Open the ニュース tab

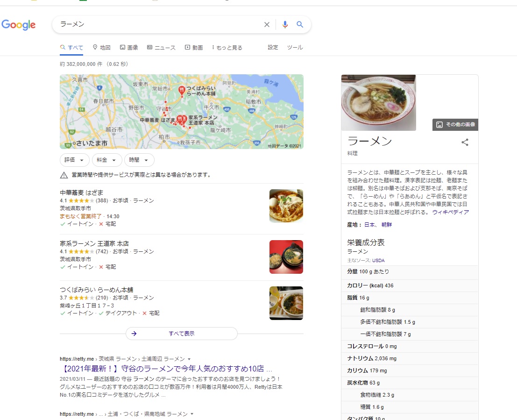tap(161, 48)
